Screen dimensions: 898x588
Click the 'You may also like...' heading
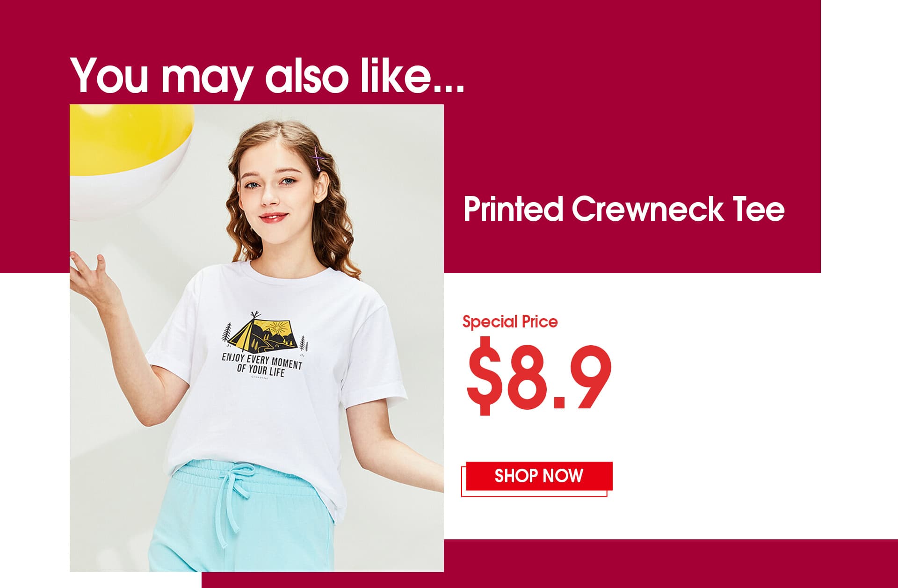tap(267, 75)
